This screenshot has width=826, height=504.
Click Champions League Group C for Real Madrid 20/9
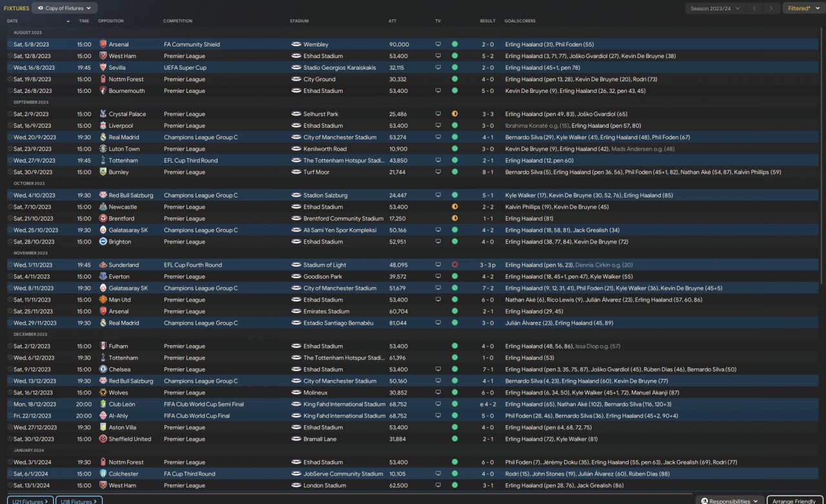pos(201,137)
